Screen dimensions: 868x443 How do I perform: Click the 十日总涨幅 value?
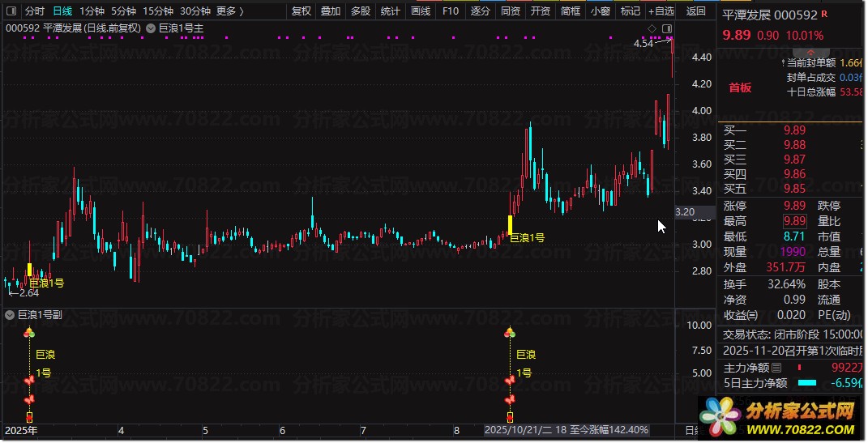click(852, 92)
